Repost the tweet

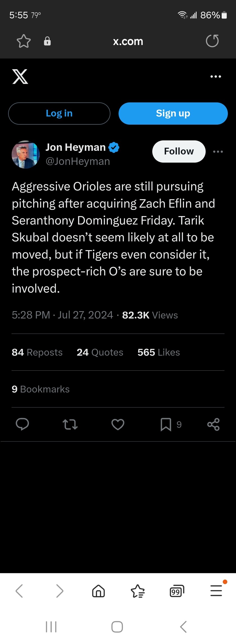[70, 424]
